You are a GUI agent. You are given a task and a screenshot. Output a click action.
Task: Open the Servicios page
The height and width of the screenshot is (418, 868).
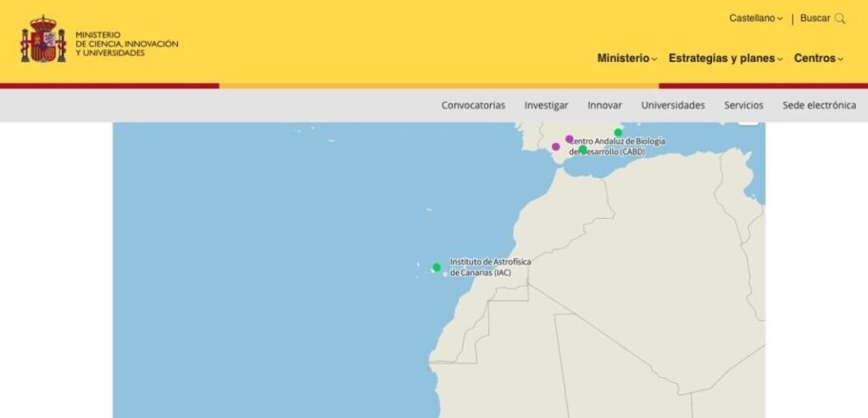point(743,105)
